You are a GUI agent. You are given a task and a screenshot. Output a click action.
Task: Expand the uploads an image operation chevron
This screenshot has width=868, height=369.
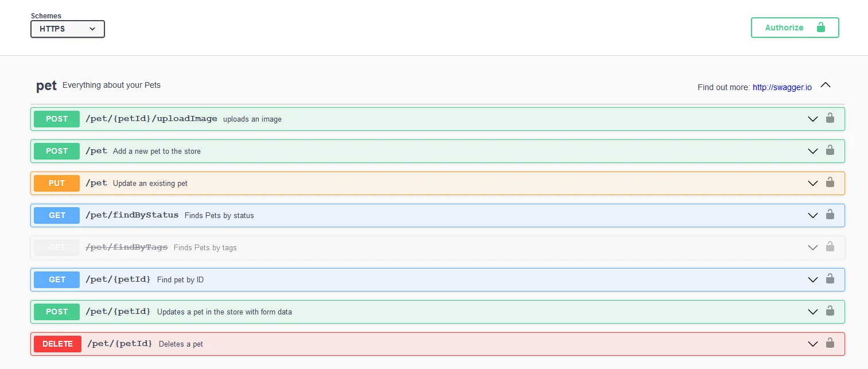tap(812, 119)
